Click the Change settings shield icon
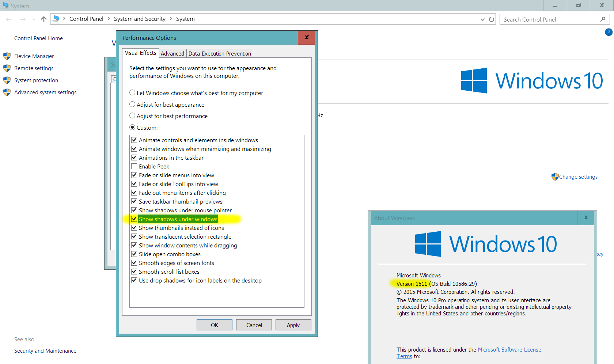The image size is (614, 364). (555, 177)
